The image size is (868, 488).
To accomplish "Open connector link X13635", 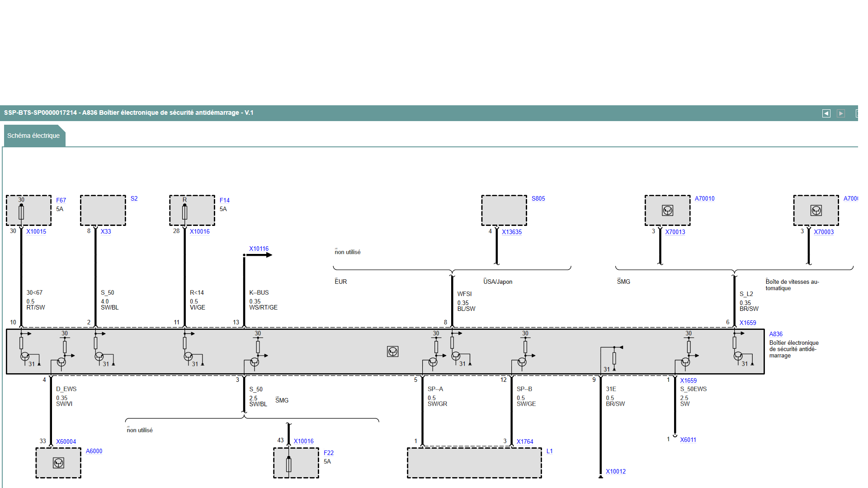I will [511, 232].
